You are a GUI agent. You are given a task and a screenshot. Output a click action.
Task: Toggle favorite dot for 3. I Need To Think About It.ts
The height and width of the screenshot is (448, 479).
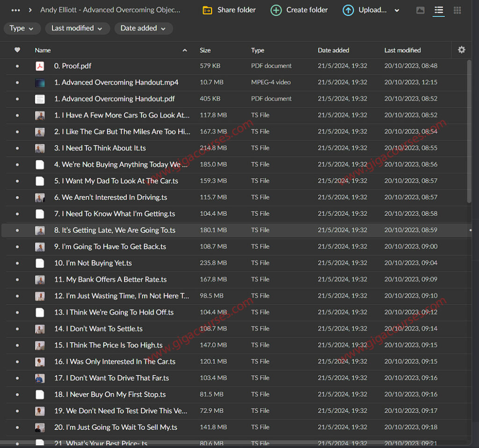pos(17,148)
